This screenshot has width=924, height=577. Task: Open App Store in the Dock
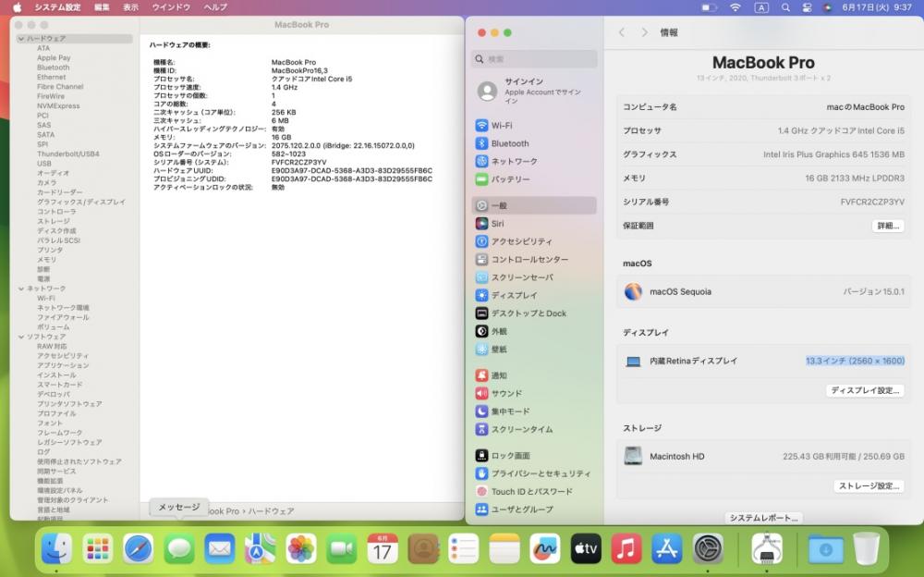pos(666,548)
